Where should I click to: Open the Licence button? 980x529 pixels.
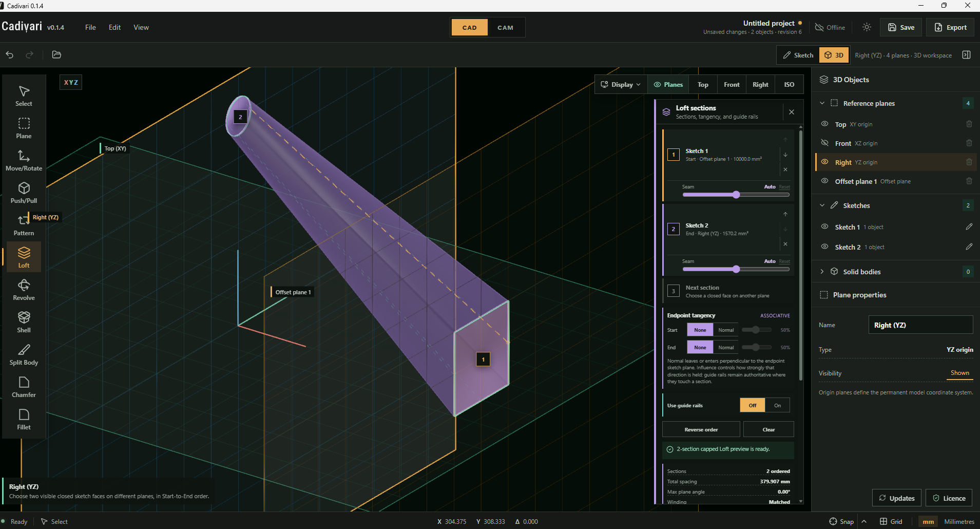coord(949,498)
